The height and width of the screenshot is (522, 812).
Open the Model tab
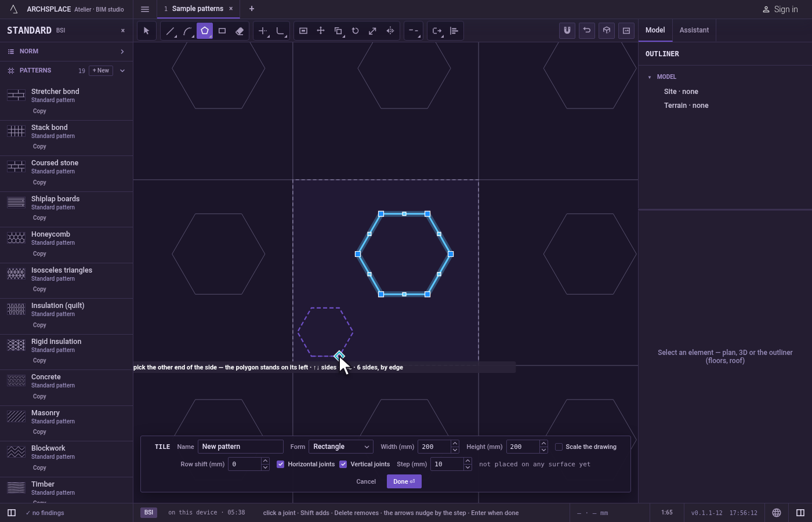point(655,30)
